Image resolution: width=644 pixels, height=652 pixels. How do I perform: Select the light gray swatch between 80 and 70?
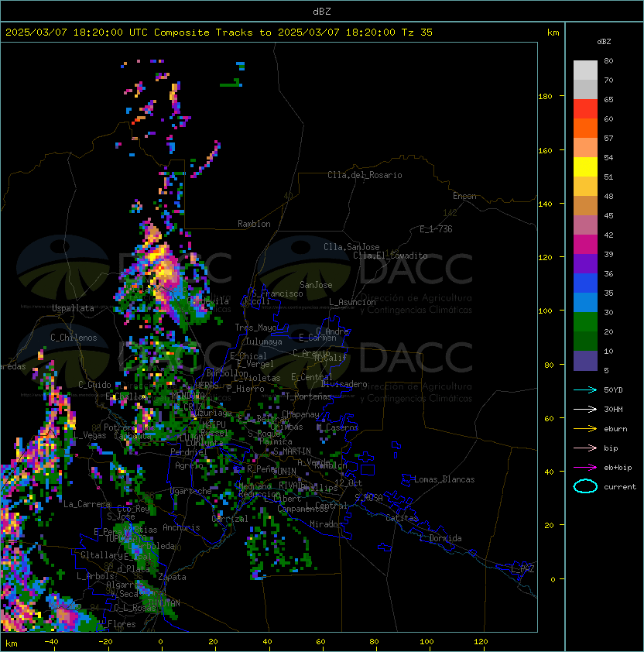(x=585, y=70)
